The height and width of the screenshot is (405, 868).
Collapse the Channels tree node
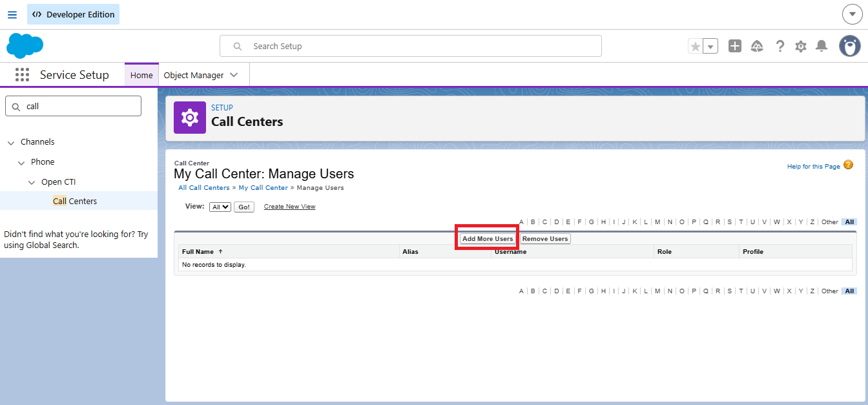(x=11, y=142)
